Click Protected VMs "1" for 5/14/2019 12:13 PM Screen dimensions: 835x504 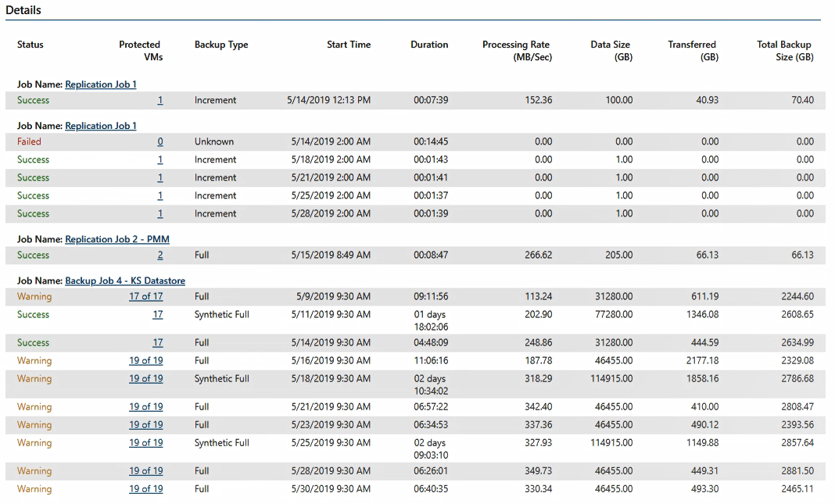click(160, 101)
